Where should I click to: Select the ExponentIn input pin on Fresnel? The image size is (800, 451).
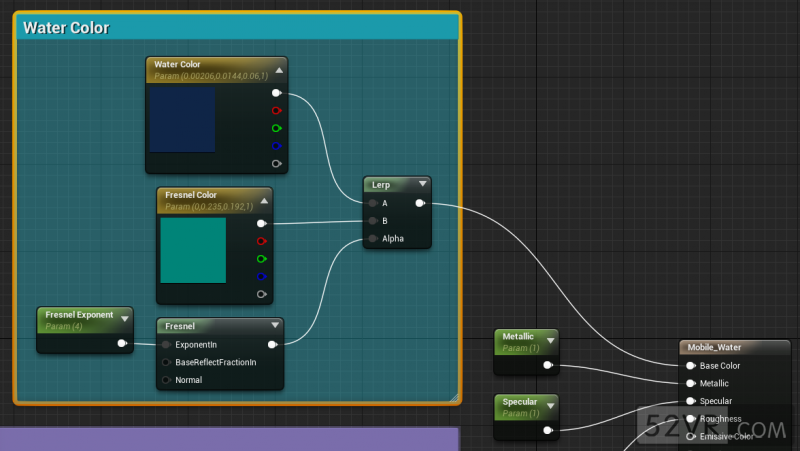click(x=166, y=344)
